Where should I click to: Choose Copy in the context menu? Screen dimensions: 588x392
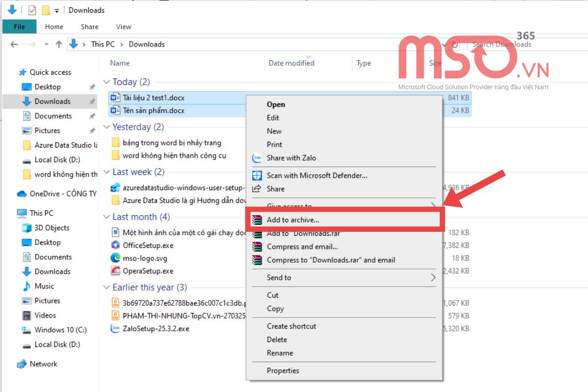(x=275, y=309)
